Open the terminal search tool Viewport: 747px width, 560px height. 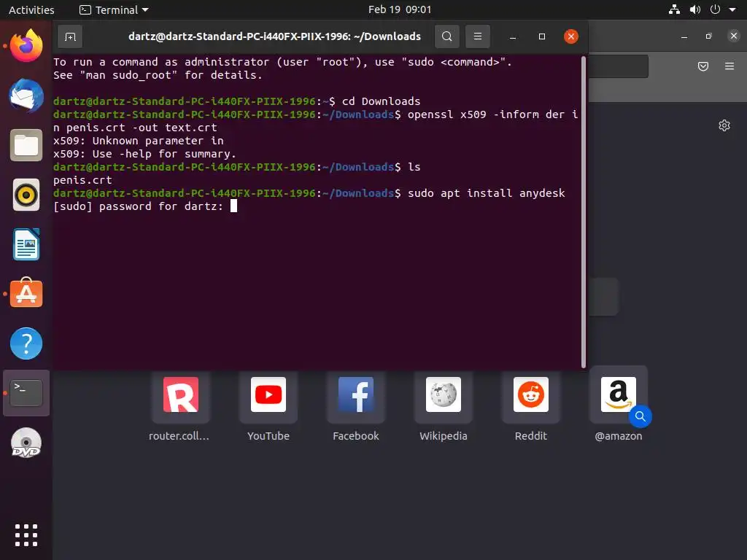click(447, 36)
